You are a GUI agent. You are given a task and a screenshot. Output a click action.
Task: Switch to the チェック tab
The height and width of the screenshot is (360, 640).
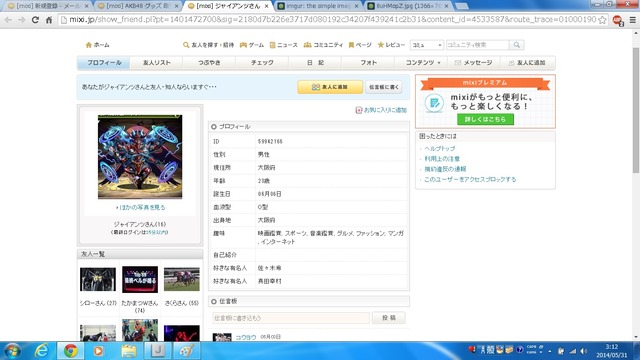coord(262,62)
